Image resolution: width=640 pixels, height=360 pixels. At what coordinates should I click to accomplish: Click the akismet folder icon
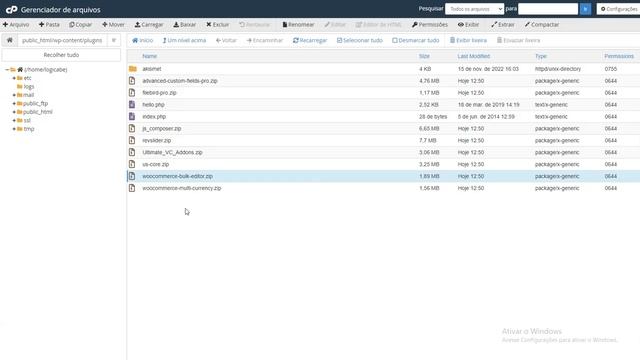click(133, 69)
